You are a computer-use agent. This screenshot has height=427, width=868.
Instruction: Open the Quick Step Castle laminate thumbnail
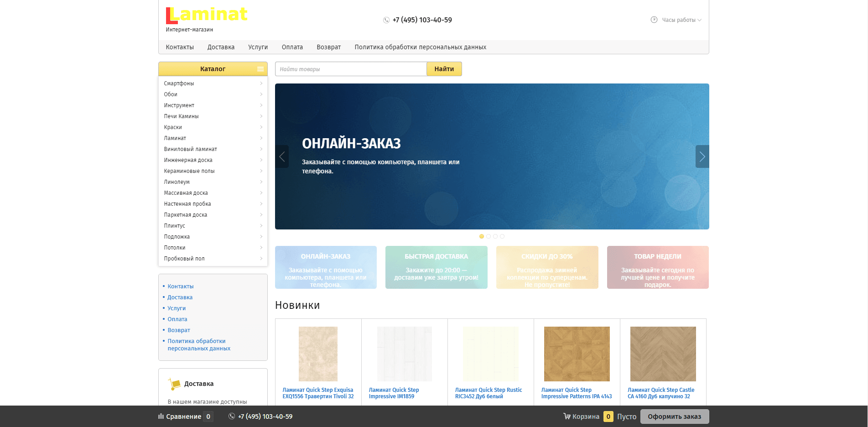pyautogui.click(x=663, y=354)
